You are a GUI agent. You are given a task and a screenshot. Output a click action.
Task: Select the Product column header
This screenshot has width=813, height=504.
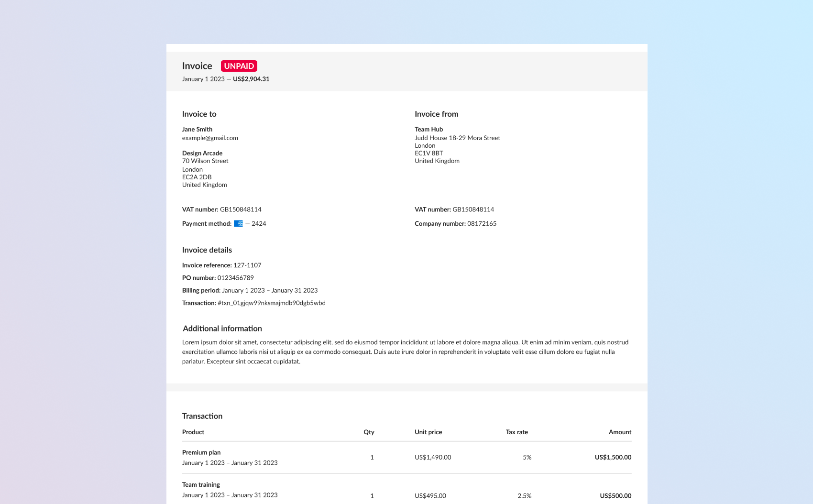(x=193, y=432)
